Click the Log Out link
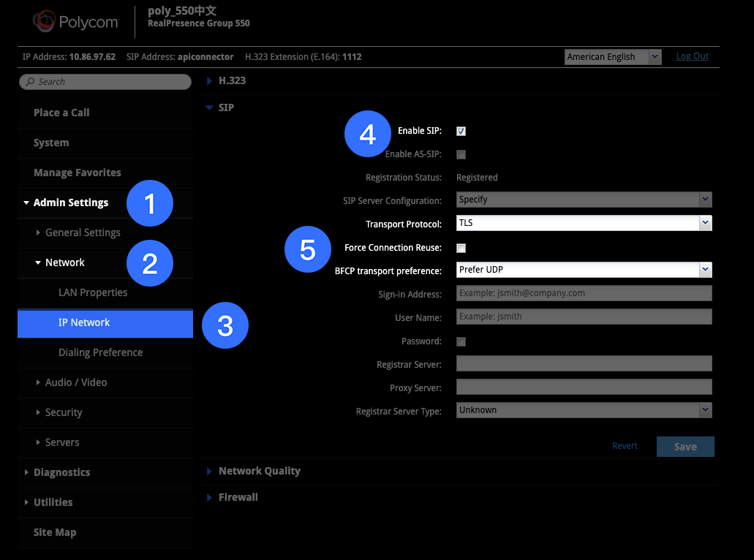 click(x=692, y=56)
